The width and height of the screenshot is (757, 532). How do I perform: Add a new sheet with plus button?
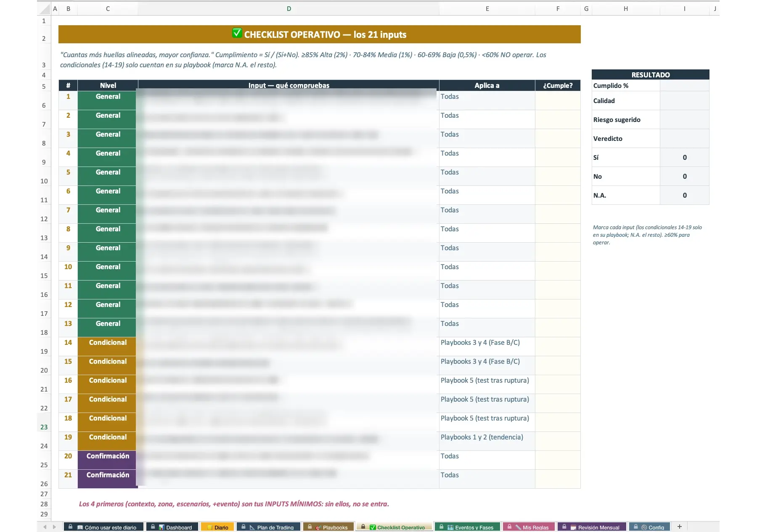[x=679, y=527]
